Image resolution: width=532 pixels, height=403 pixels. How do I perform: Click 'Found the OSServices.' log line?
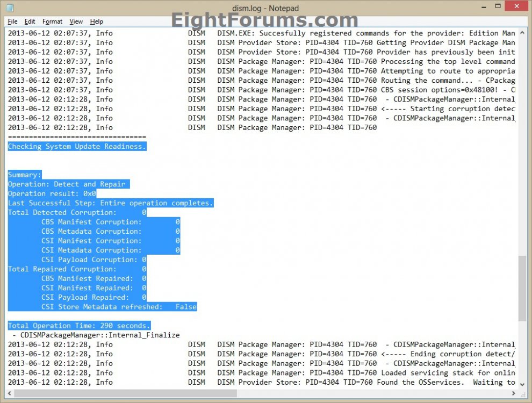coord(261,382)
